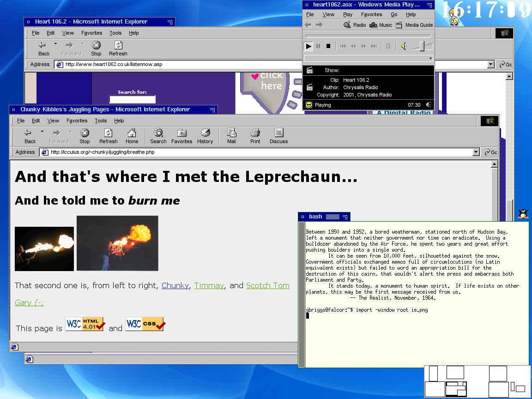Click W3C HTML 4.01 validation badge
The image size is (532, 399).
click(85, 324)
